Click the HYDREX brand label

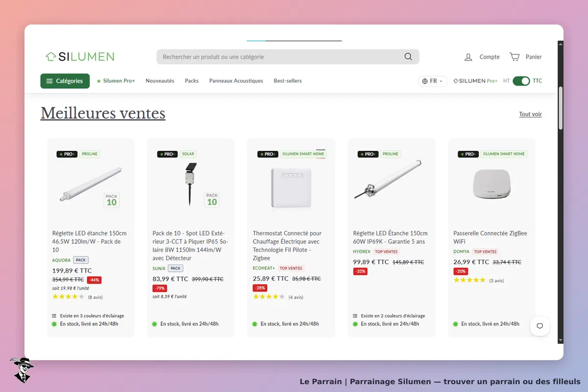[362, 252]
